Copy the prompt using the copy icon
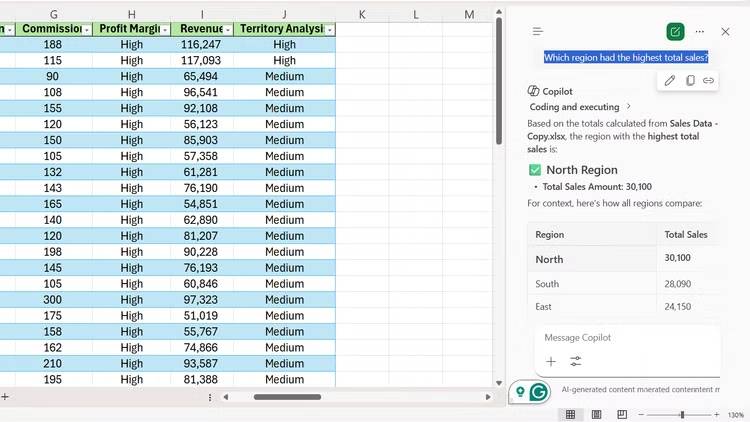 (x=689, y=80)
